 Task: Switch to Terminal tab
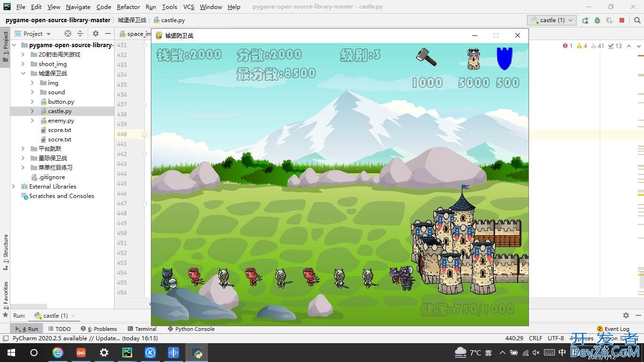point(142,329)
